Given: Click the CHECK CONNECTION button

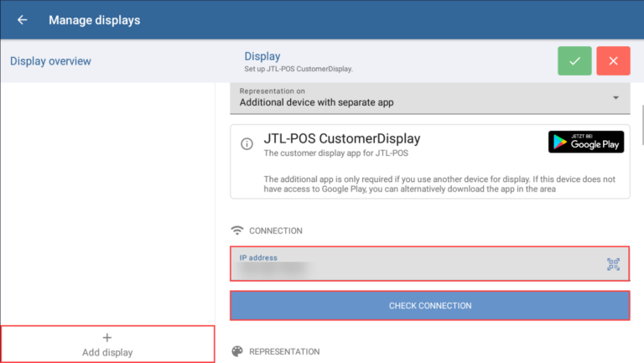Looking at the screenshot, I should (x=429, y=305).
